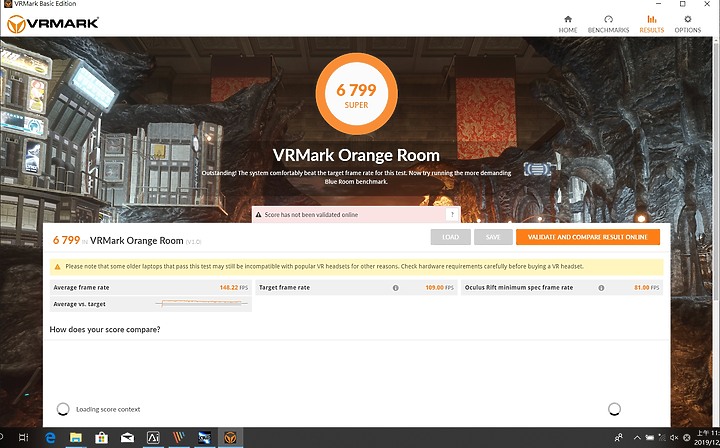
Task: Show info for Target frame rate
Action: click(395, 288)
